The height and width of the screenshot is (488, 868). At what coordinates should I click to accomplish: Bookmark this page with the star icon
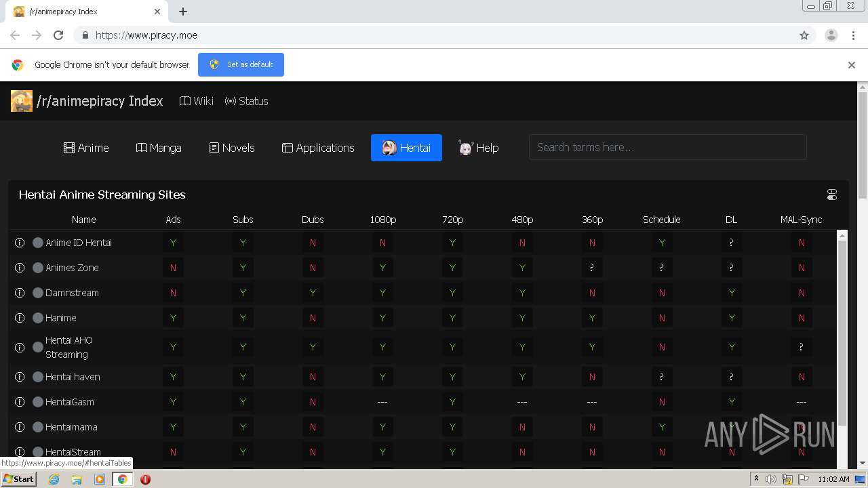pyautogui.click(x=804, y=35)
